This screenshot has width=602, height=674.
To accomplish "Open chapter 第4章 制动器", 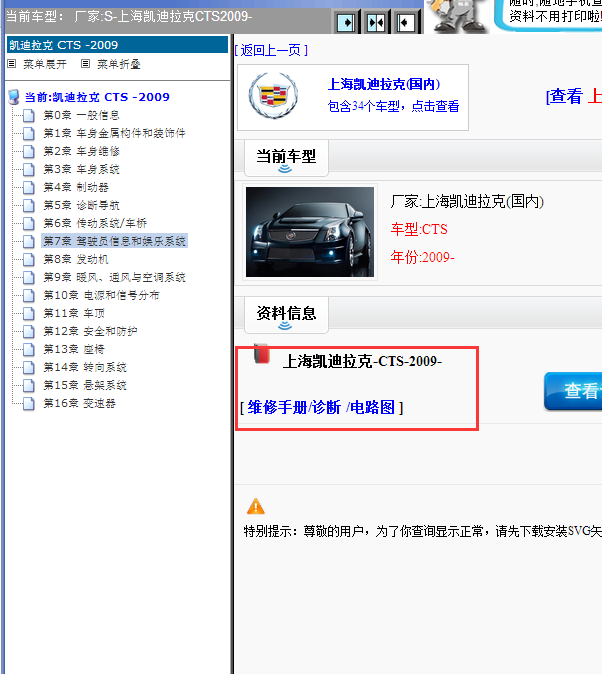I will coord(76,187).
